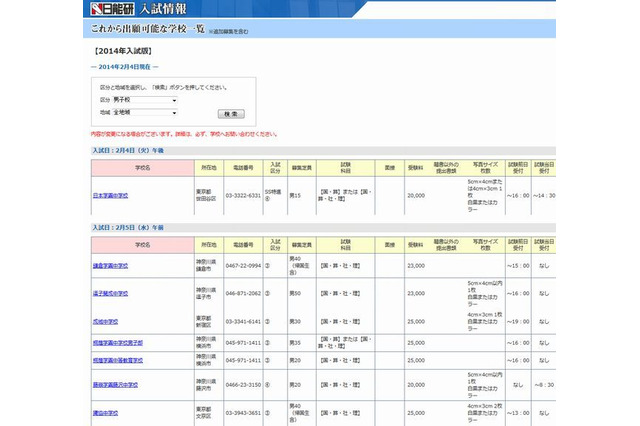This screenshot has width=640, height=426.
Task: Click the red notice about content changes
Action: coord(184,134)
